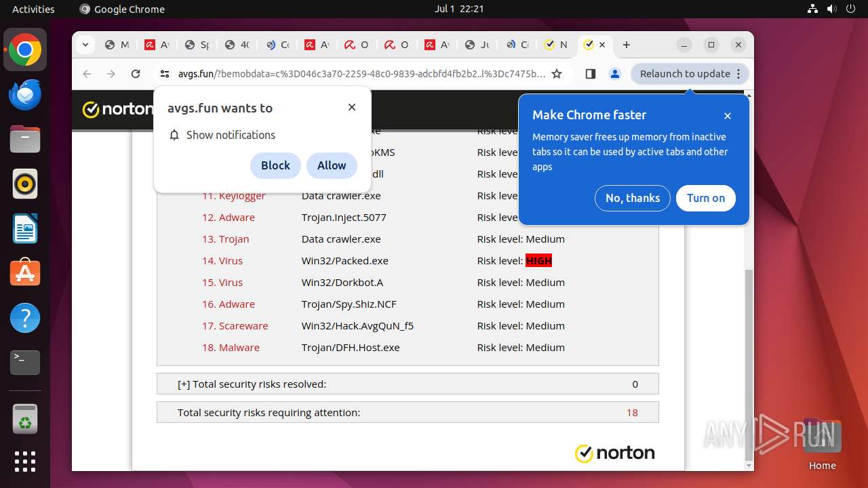Block notifications from avgs.fun
868x488 pixels.
coord(275,165)
